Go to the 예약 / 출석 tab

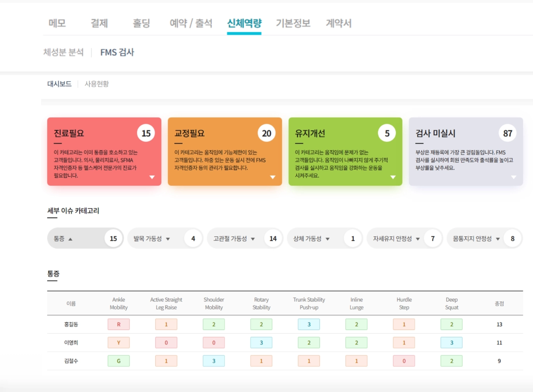191,23
